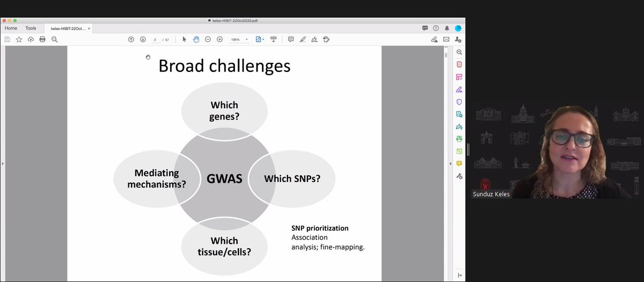The height and width of the screenshot is (282, 644).
Task: Open help question mark icon
Action: [x=436, y=28]
